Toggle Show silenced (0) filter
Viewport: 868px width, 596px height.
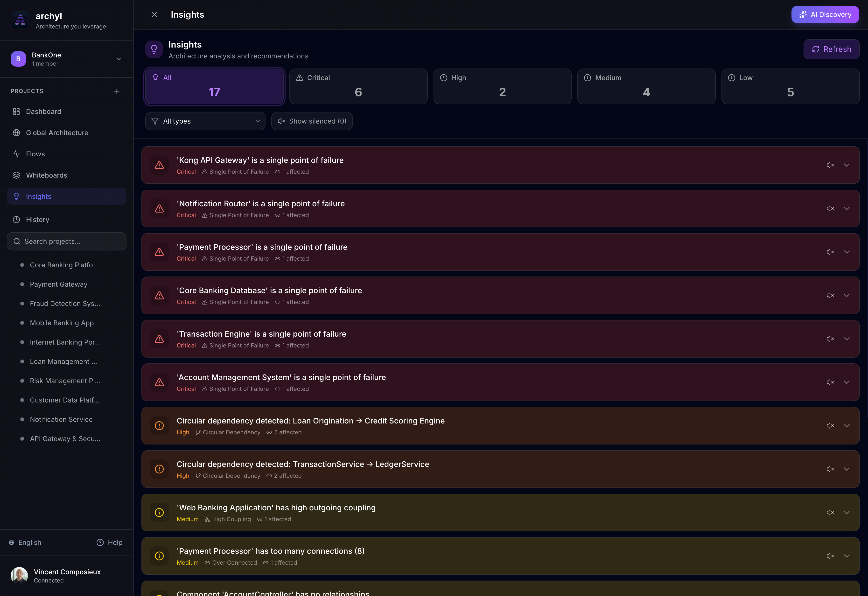point(312,121)
